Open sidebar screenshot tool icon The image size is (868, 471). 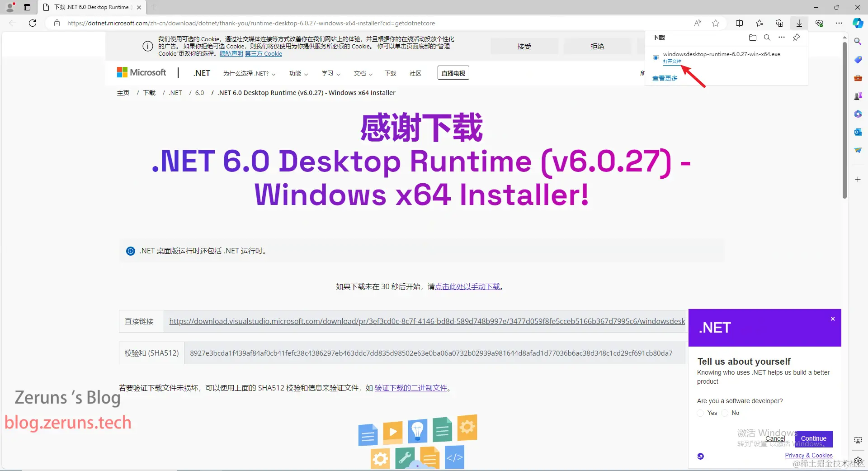[858, 440]
